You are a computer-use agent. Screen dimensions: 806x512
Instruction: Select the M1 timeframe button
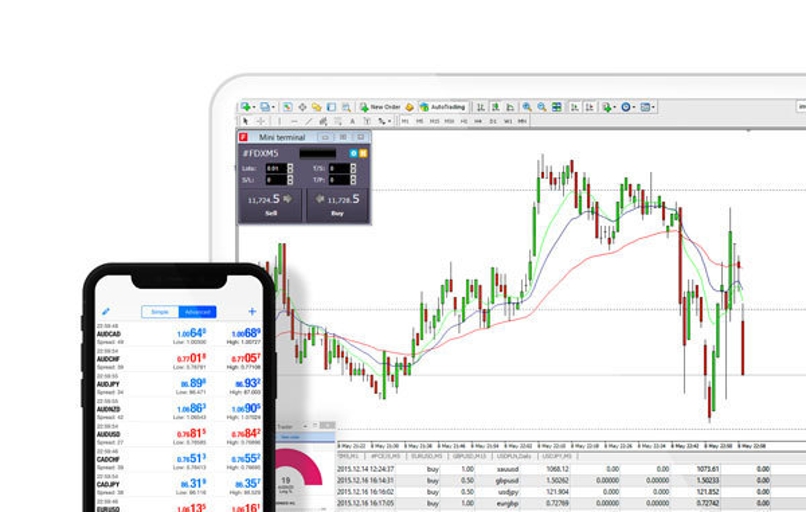[405, 121]
